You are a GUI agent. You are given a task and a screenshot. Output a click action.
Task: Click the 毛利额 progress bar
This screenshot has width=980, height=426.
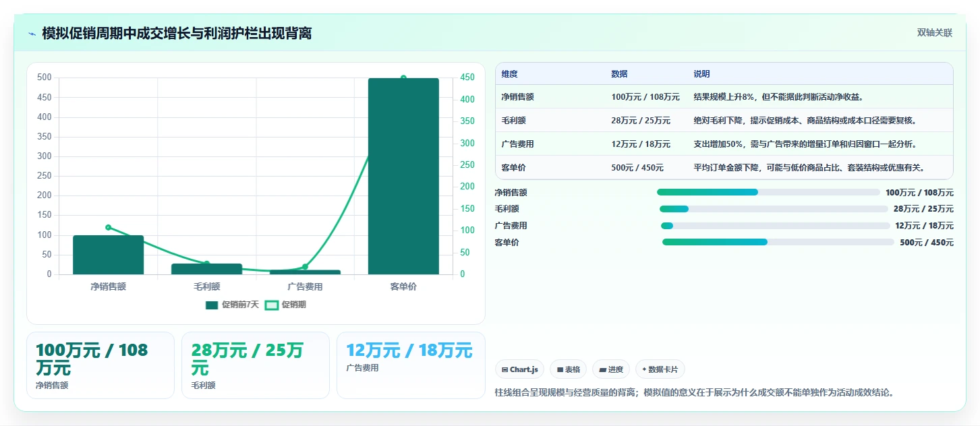tap(772, 209)
